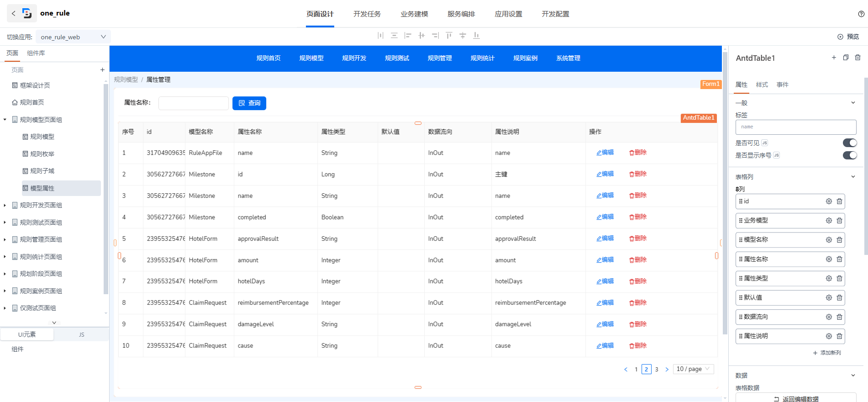Click the help question mark icon
Viewport: 868px width, 402px height.
pyautogui.click(x=861, y=14)
